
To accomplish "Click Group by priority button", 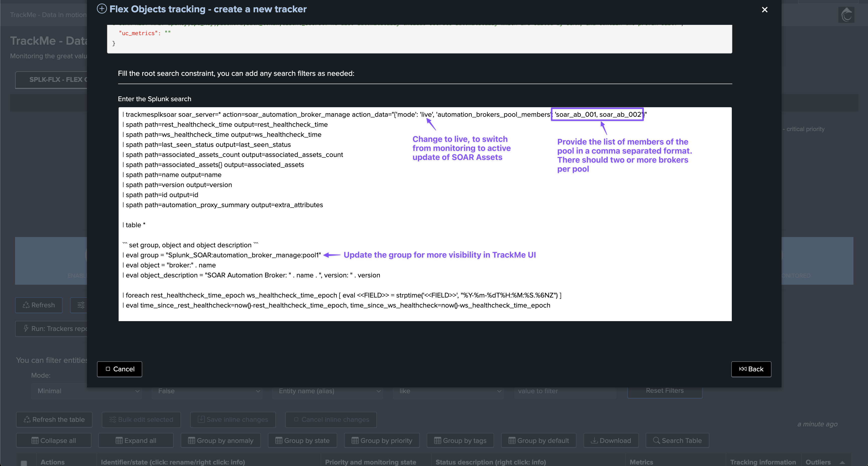I will [382, 440].
